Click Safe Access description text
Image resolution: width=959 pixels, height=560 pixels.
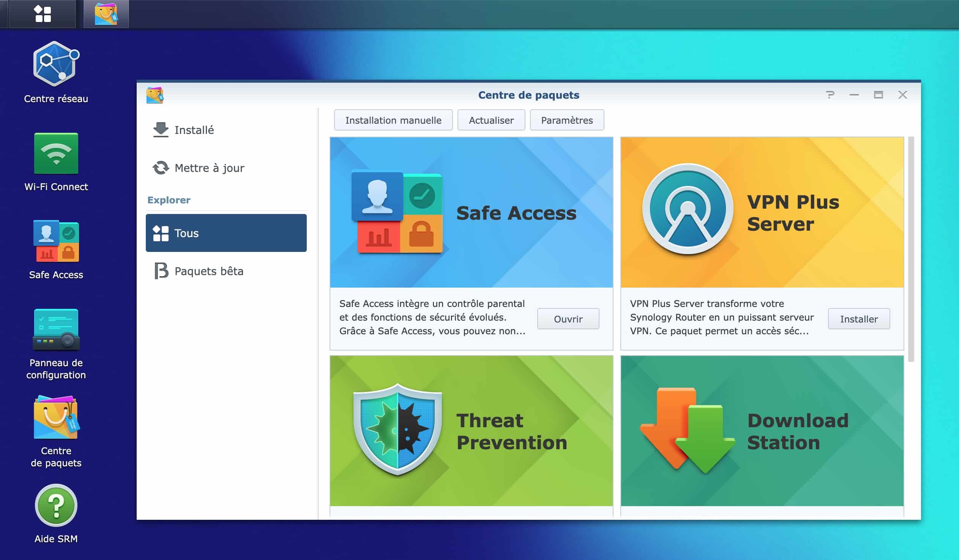pyautogui.click(x=432, y=317)
